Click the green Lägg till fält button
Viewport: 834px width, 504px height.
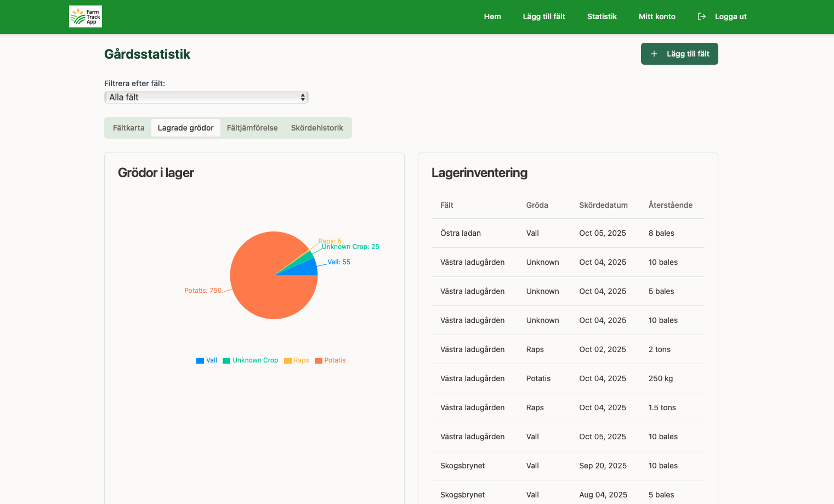click(679, 54)
